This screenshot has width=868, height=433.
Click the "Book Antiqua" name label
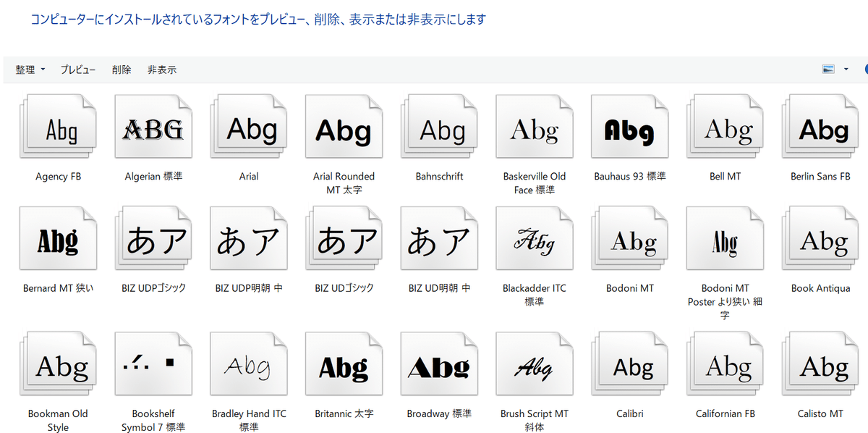point(820,288)
